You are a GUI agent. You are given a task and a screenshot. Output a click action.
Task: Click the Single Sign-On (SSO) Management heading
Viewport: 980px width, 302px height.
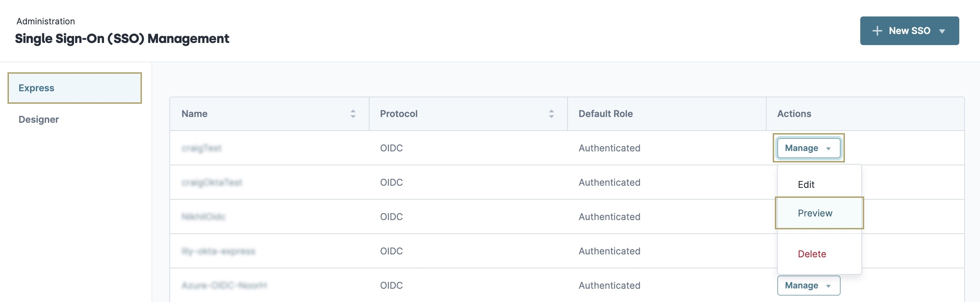[x=122, y=39]
